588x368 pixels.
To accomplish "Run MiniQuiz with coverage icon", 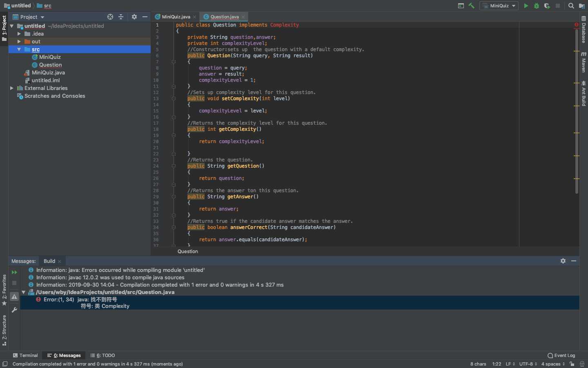I will pos(547,6).
